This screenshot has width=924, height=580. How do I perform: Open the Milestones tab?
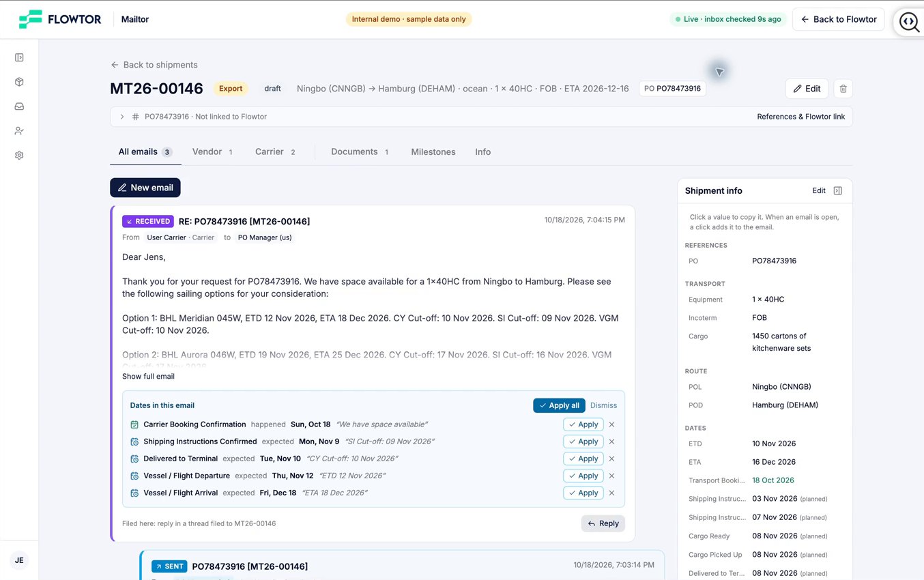pos(433,152)
